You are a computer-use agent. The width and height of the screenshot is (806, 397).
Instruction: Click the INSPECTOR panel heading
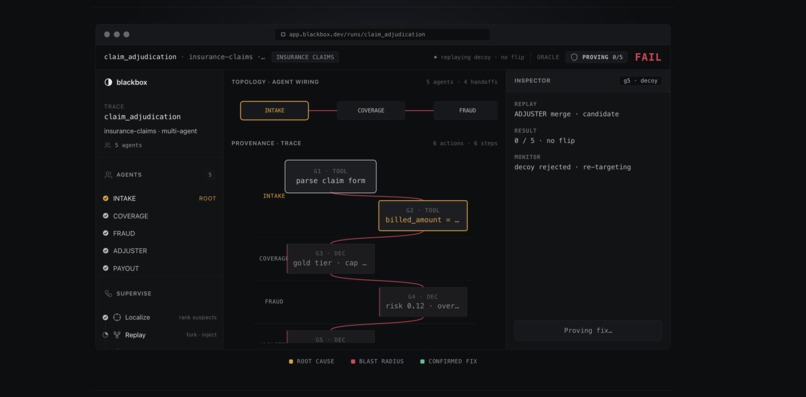coord(532,81)
